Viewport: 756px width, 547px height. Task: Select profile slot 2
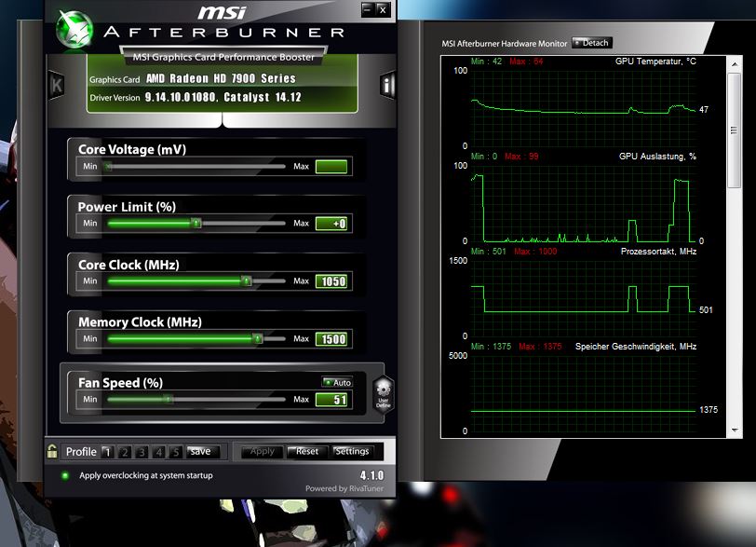click(125, 452)
